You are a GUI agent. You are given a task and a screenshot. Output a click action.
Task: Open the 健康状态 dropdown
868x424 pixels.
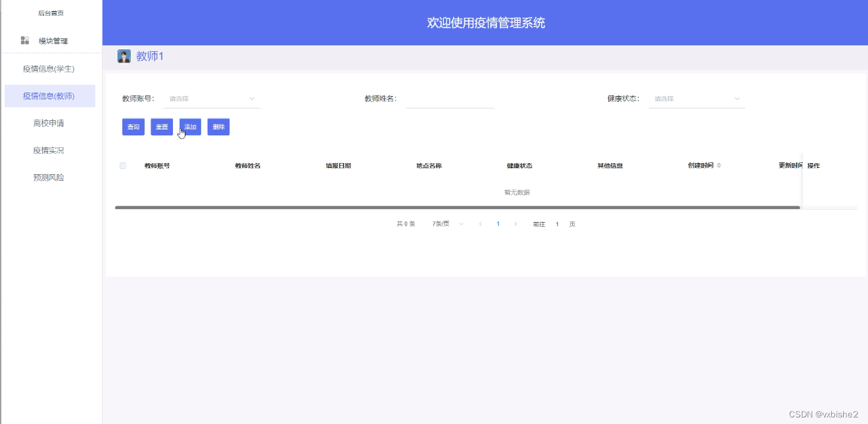point(696,99)
